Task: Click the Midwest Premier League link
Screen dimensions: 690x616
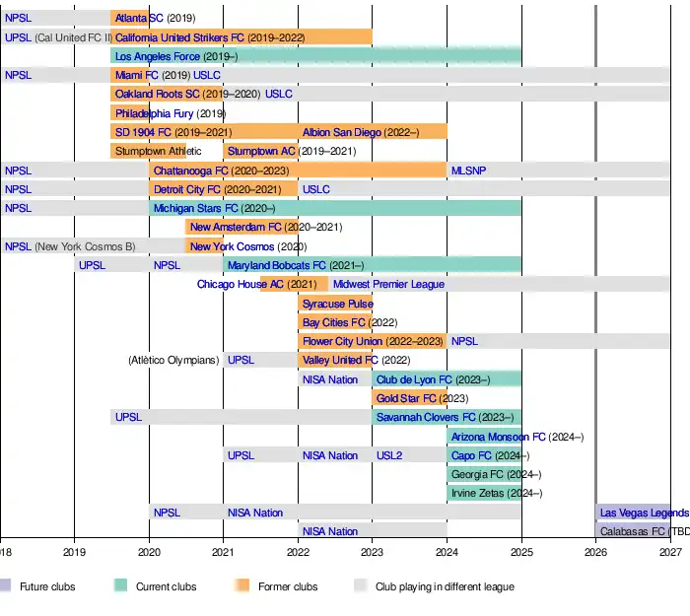Action: [388, 284]
